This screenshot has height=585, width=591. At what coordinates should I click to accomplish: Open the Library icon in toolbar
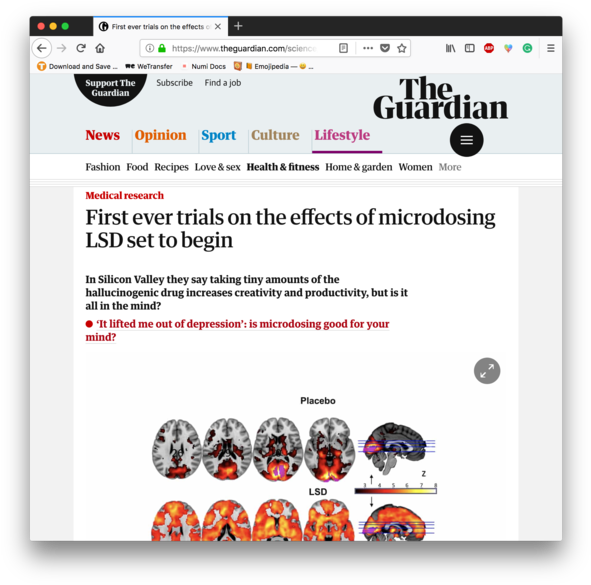click(450, 48)
